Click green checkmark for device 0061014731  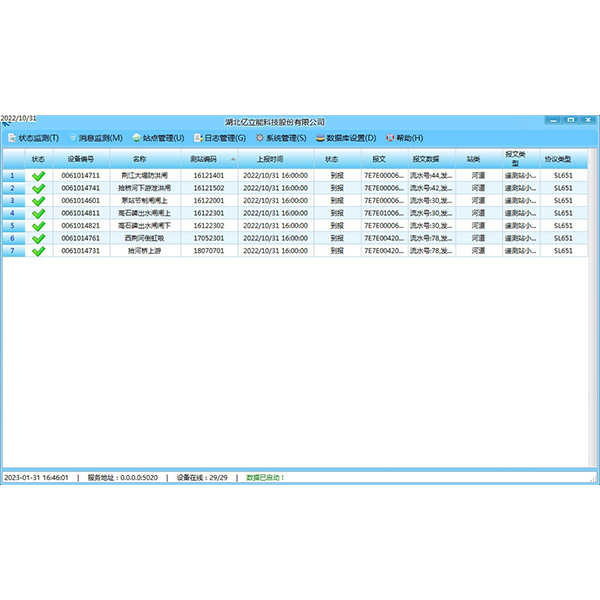[x=39, y=251]
